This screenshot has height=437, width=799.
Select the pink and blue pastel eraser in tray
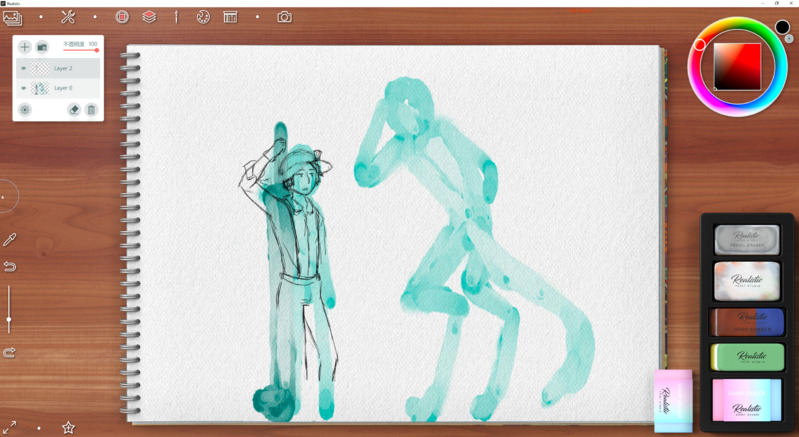click(747, 400)
